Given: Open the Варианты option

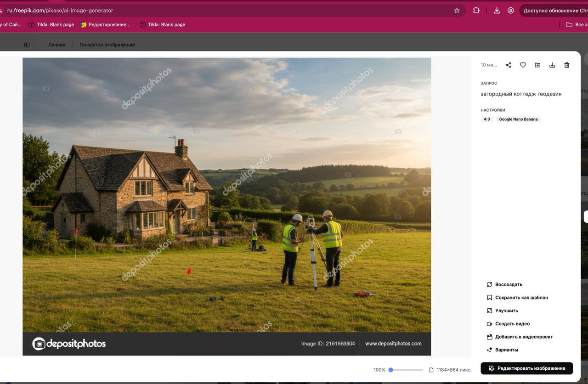Looking at the screenshot, I should (x=506, y=350).
